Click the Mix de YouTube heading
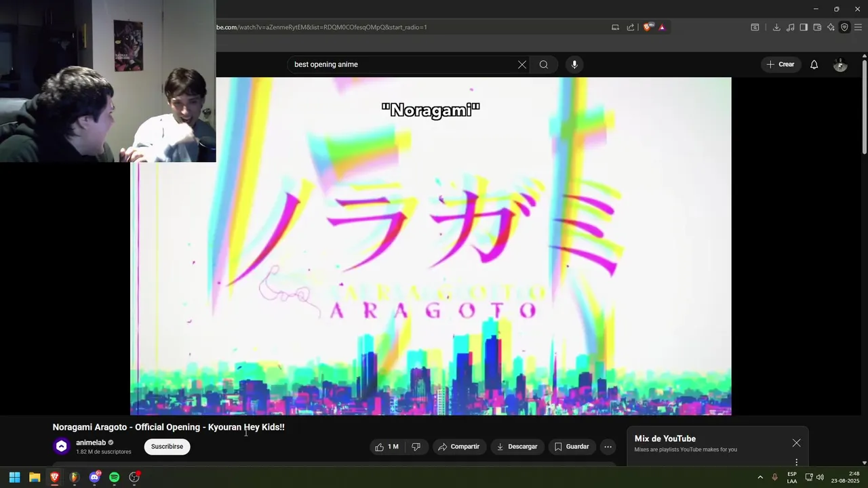 click(x=665, y=439)
